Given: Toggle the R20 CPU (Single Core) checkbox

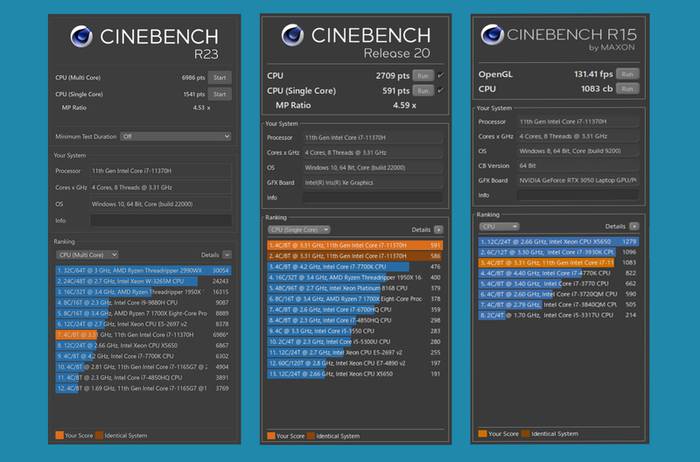Looking at the screenshot, I should point(441,91).
